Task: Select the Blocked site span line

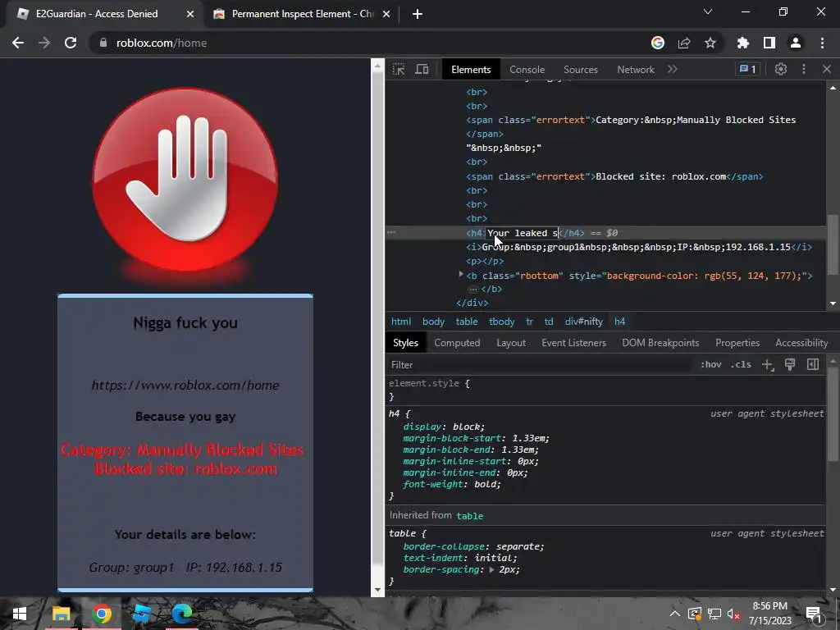Action: pos(614,176)
